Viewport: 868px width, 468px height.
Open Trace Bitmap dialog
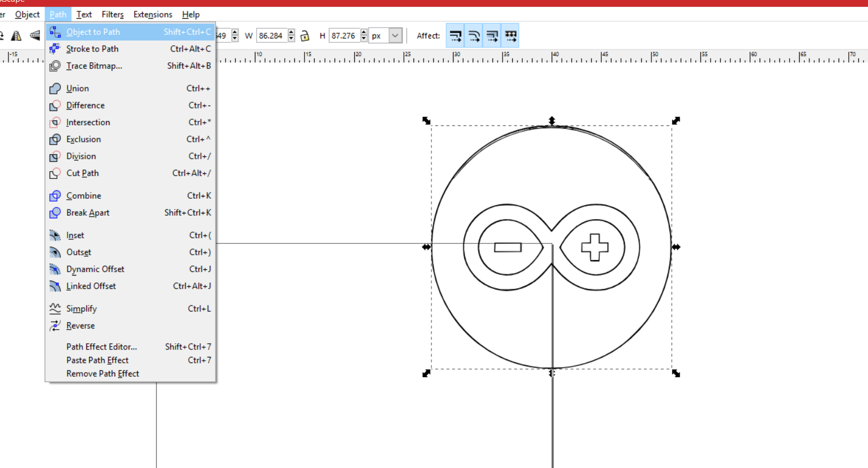(x=93, y=65)
